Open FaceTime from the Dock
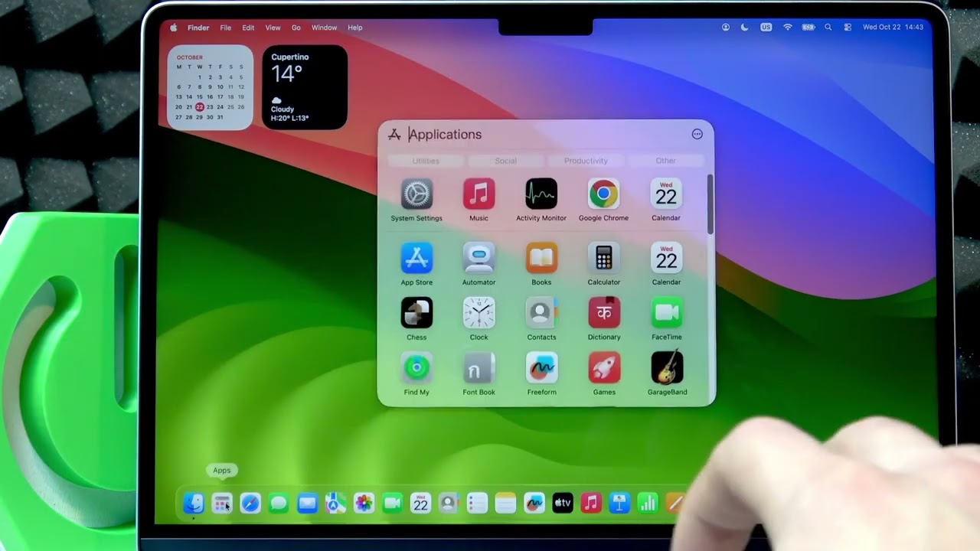 (x=392, y=503)
